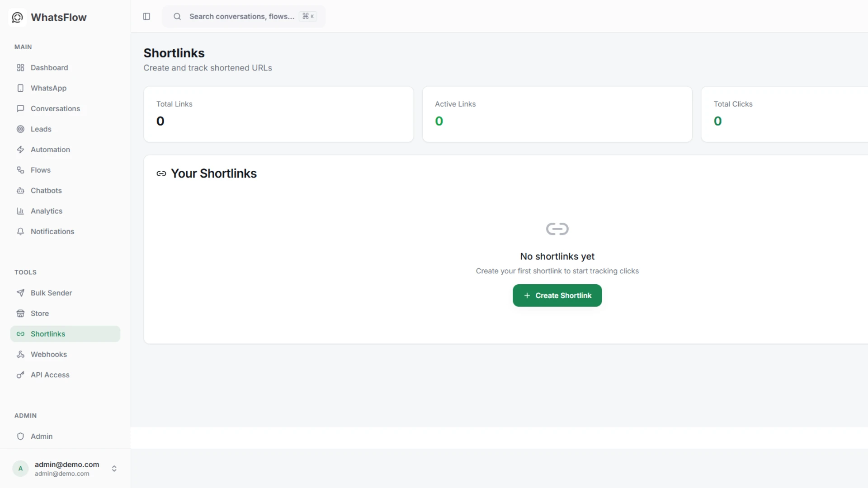
Task: Open Notifications in sidebar
Action: pos(65,231)
